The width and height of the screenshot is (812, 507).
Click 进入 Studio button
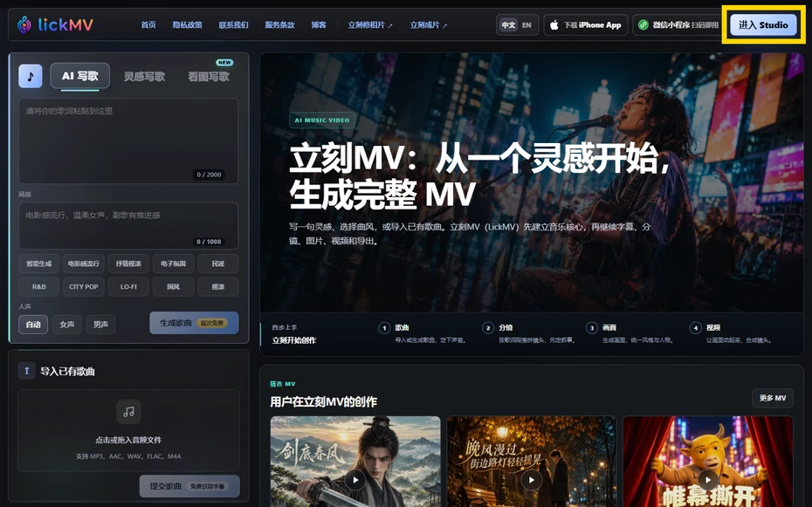coord(763,24)
